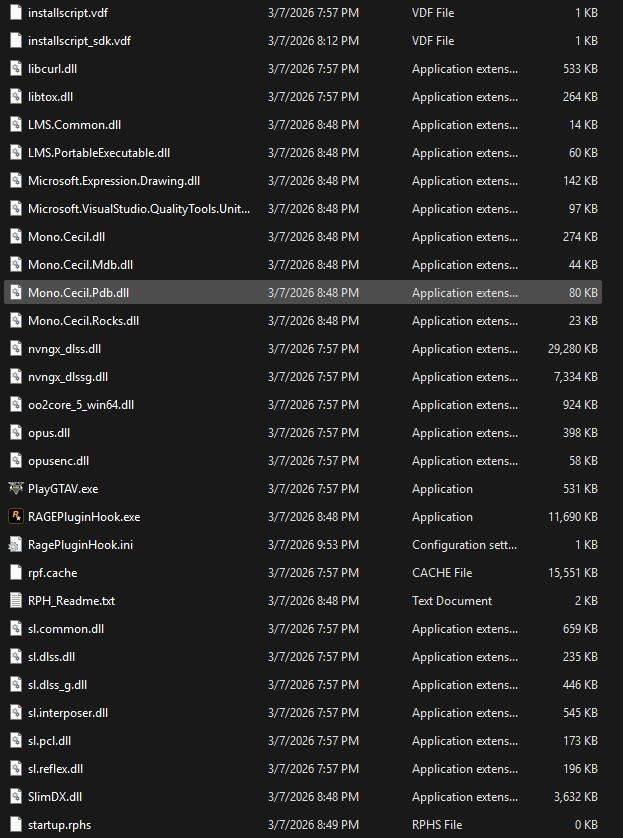Select the file name nvngx_dlss.dll
623x838 pixels.
pos(64,349)
